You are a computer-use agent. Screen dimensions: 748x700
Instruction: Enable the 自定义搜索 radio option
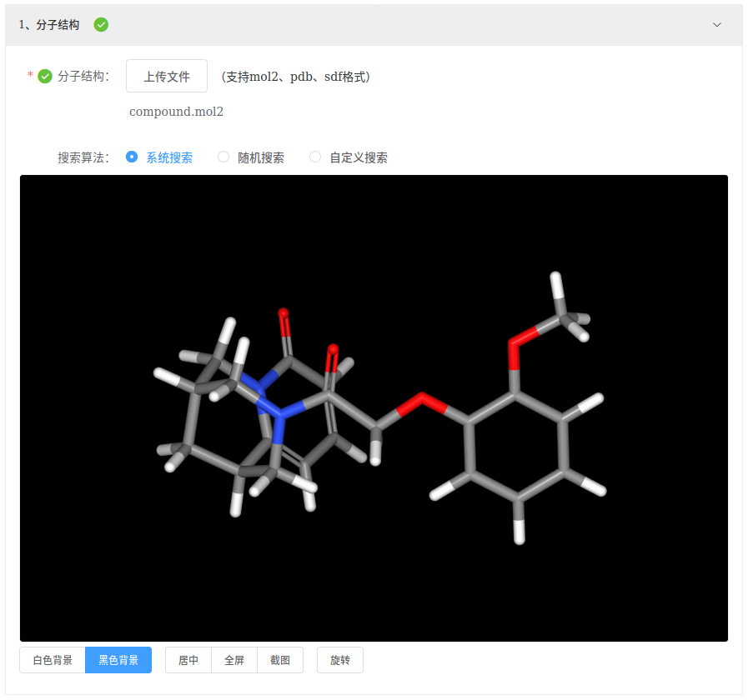[x=315, y=157]
